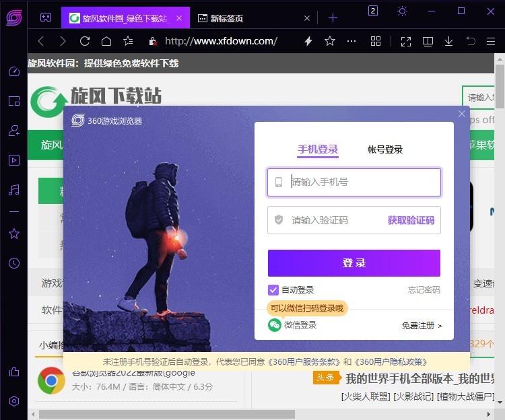Image resolution: width=505 pixels, height=420 pixels.
Task: Close the 新标签页 browser tab
Action: point(307,18)
